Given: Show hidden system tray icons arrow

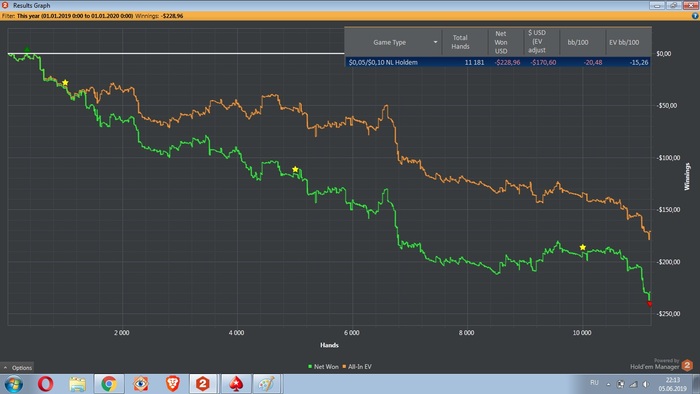Looking at the screenshot, I should click(x=608, y=384).
